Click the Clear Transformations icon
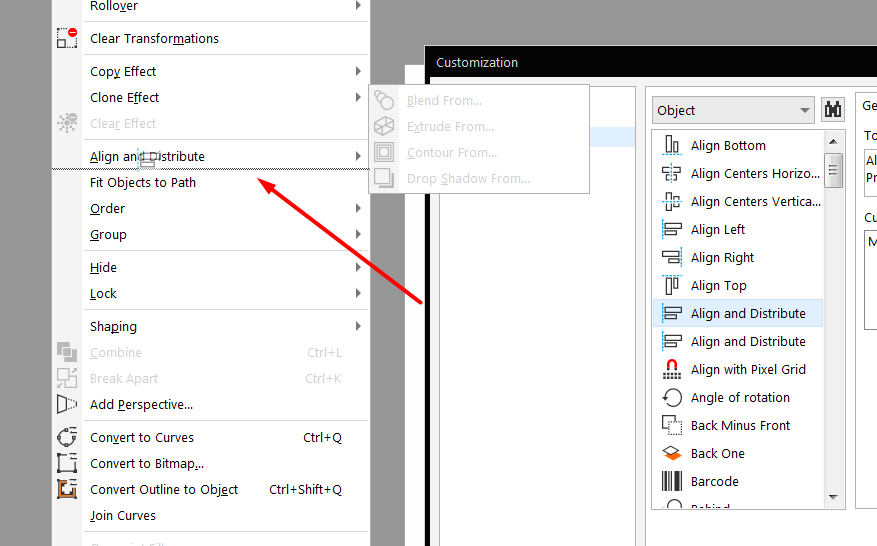 67,38
